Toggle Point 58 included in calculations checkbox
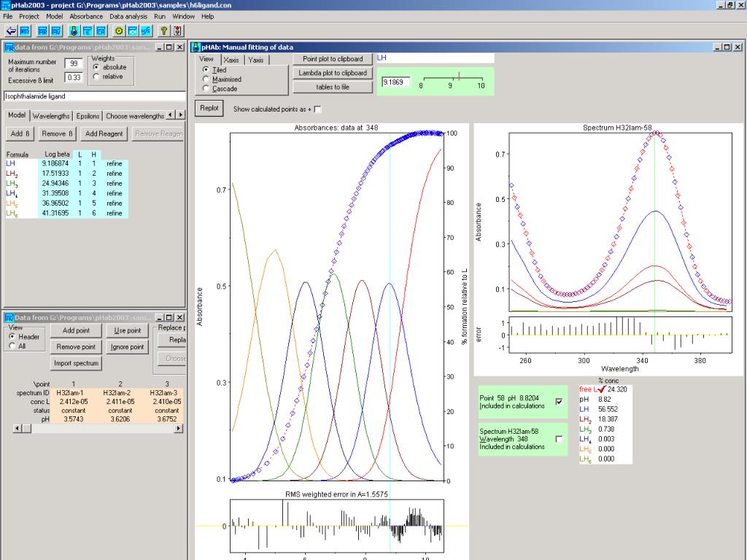 (x=559, y=402)
